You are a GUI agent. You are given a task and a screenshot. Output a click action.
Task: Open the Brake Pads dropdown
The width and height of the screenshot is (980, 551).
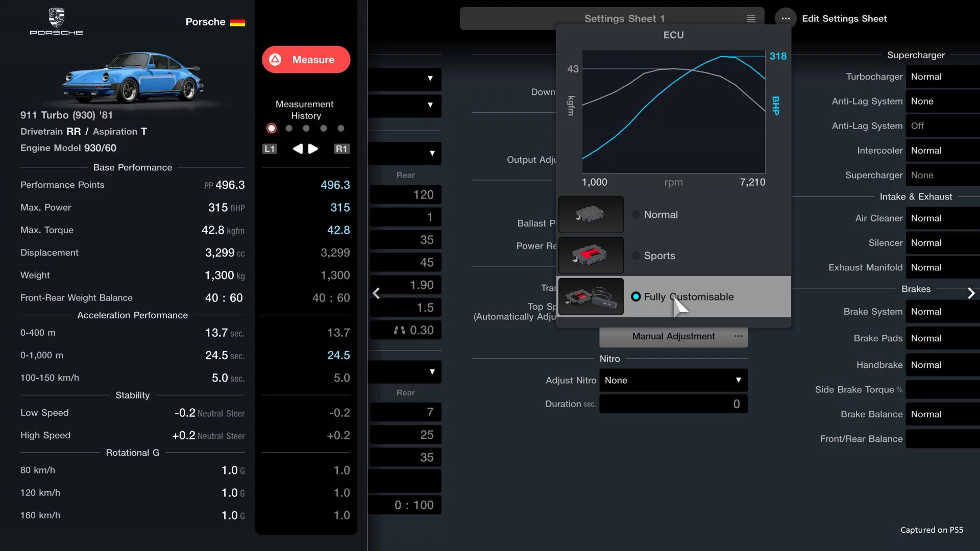(943, 338)
